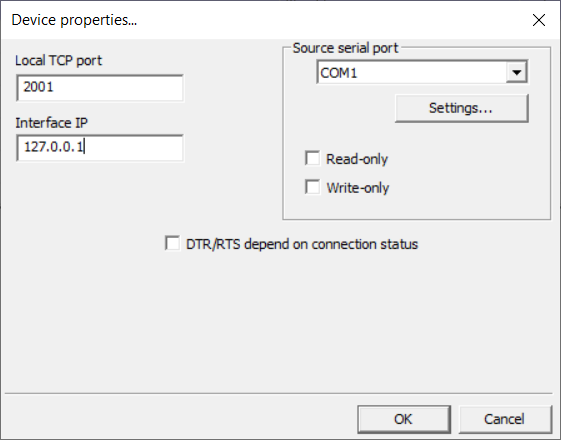Toggle DTR/RTS depend on connection status checkbox
The height and width of the screenshot is (440, 561).
[172, 243]
